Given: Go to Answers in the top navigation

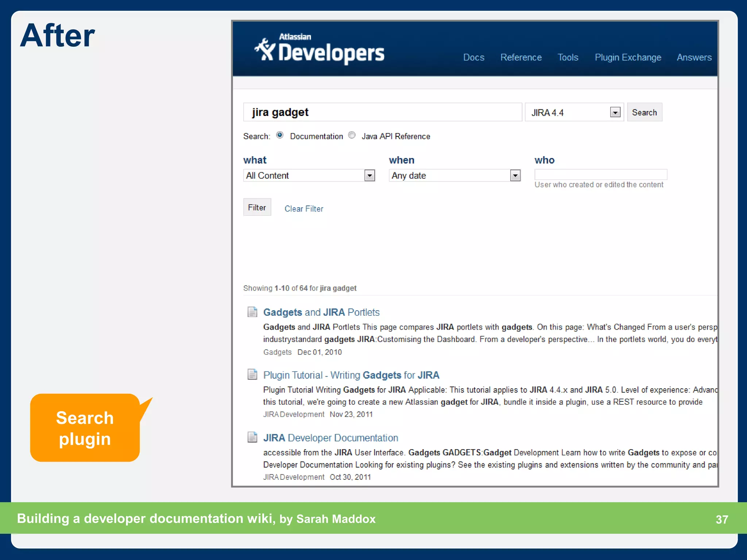Looking at the screenshot, I should click(x=694, y=58).
